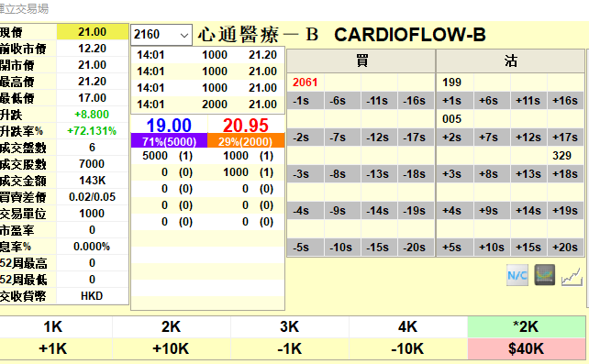Click the +6s broker queue cell
This screenshot has width=589, height=364.
492,101
